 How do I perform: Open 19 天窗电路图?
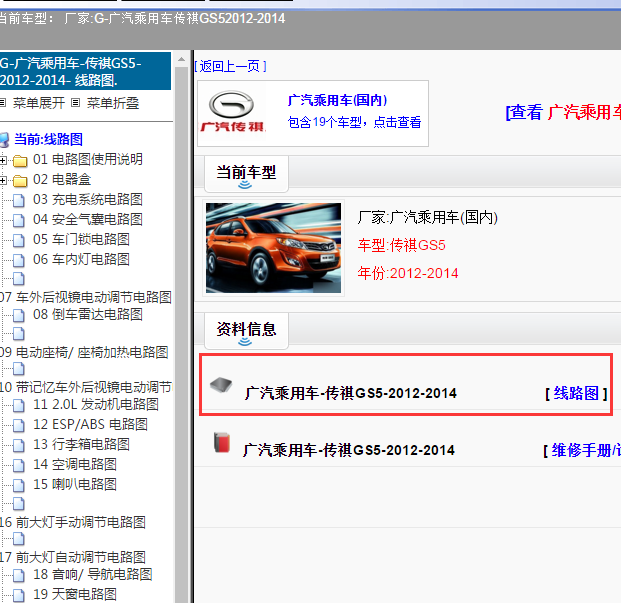75,594
